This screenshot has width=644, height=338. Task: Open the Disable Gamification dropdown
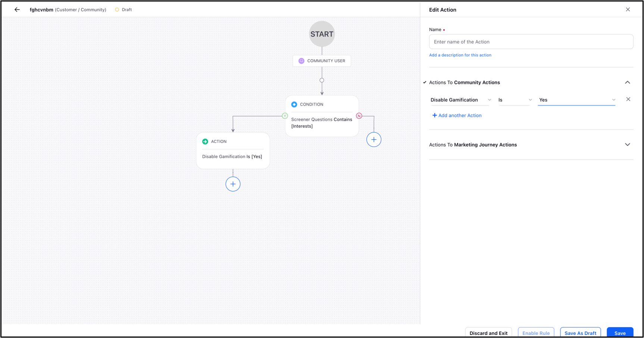click(x=461, y=100)
